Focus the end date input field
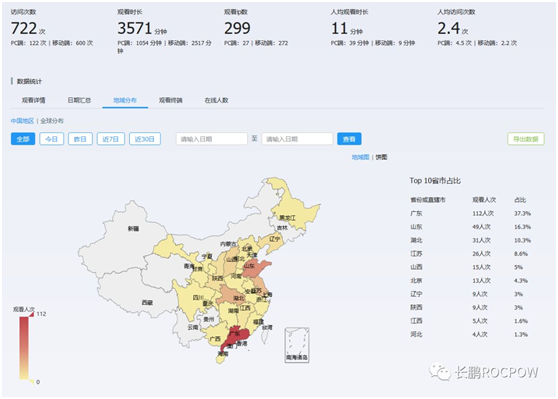This screenshot has height=399, width=558. pyautogui.click(x=297, y=139)
